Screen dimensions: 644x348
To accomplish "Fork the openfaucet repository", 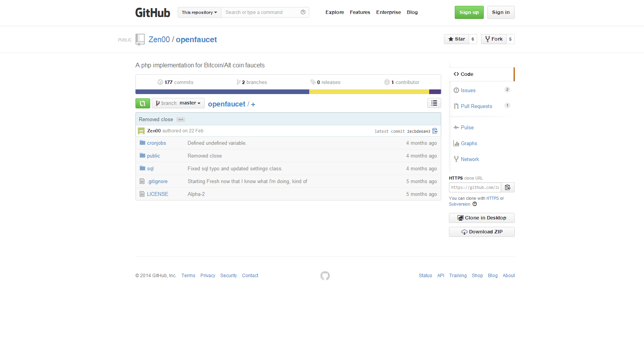I will [494, 39].
